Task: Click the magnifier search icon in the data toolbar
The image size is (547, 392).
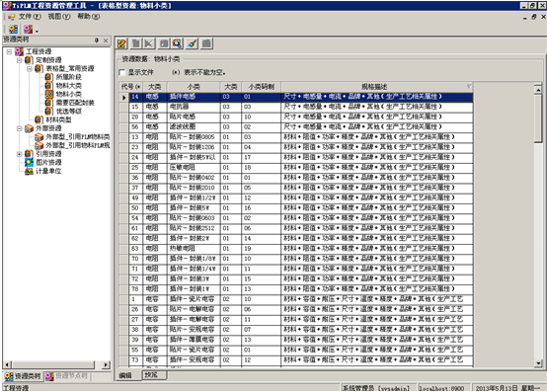Action: pyautogui.click(x=177, y=43)
